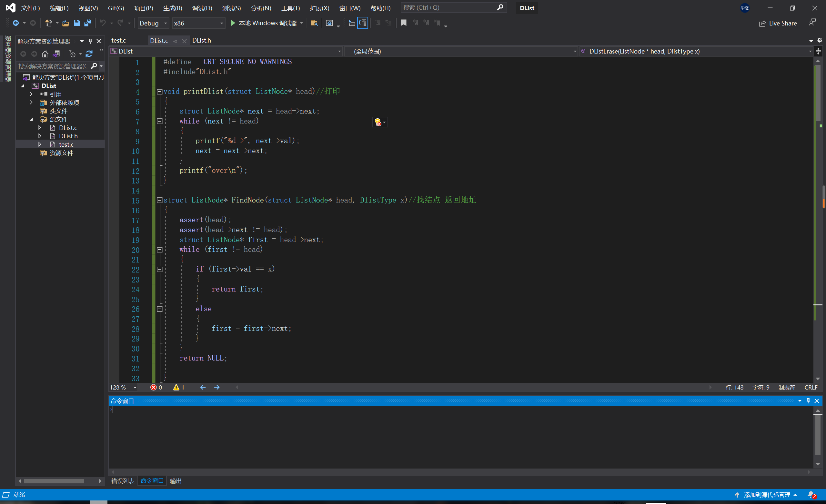
Task: Open the 调试(D) menu
Action: tap(202, 8)
